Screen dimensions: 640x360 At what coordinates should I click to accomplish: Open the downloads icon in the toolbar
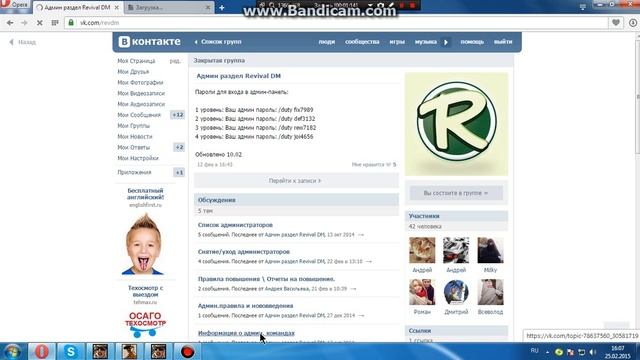click(x=633, y=23)
